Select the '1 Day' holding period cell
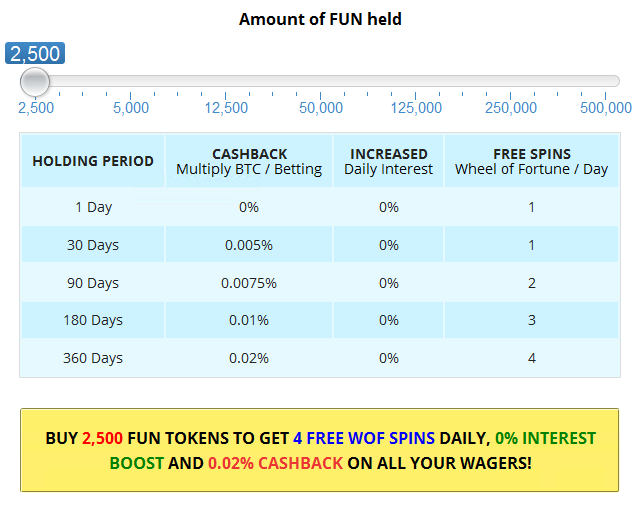 93,207
